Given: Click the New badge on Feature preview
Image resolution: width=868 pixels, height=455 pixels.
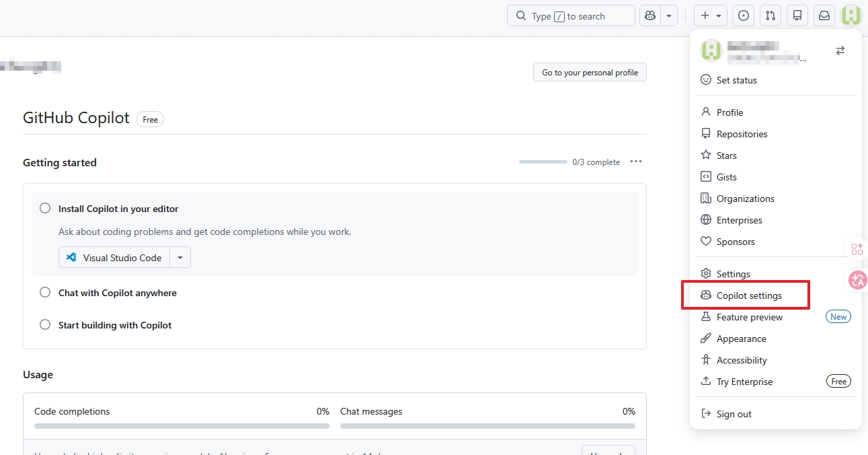Looking at the screenshot, I should coord(838,317).
